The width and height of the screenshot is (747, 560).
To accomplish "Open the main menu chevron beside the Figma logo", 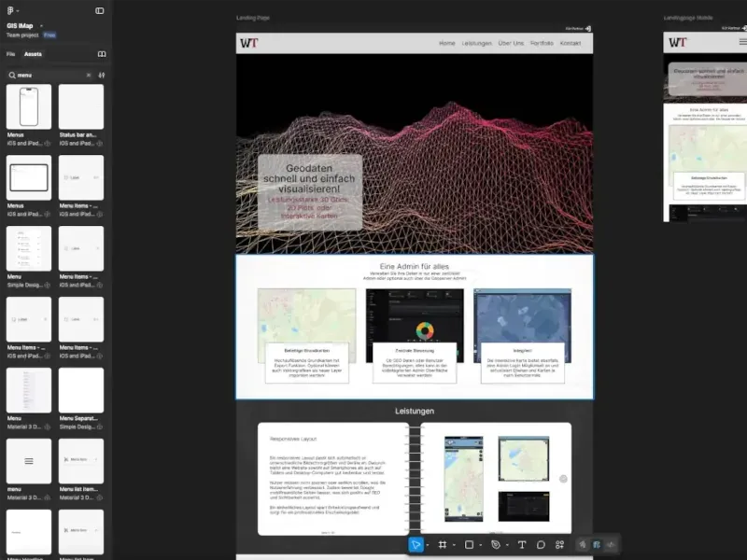I will click(x=18, y=10).
